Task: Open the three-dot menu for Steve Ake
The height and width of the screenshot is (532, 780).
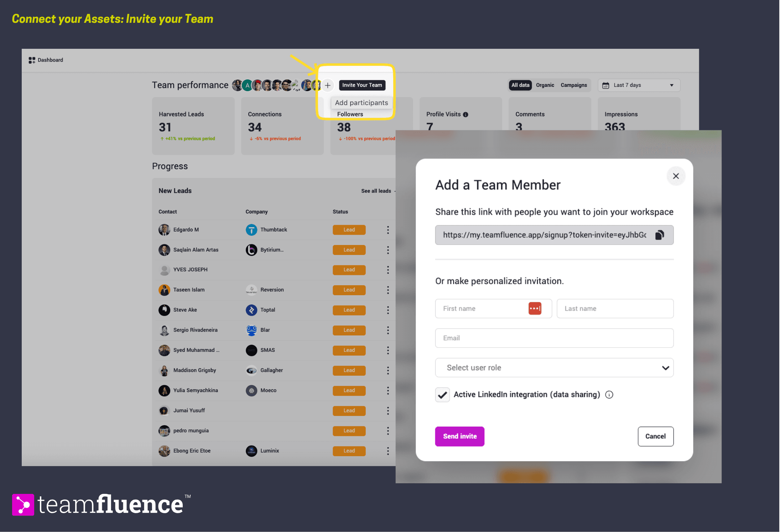Action: (388, 310)
